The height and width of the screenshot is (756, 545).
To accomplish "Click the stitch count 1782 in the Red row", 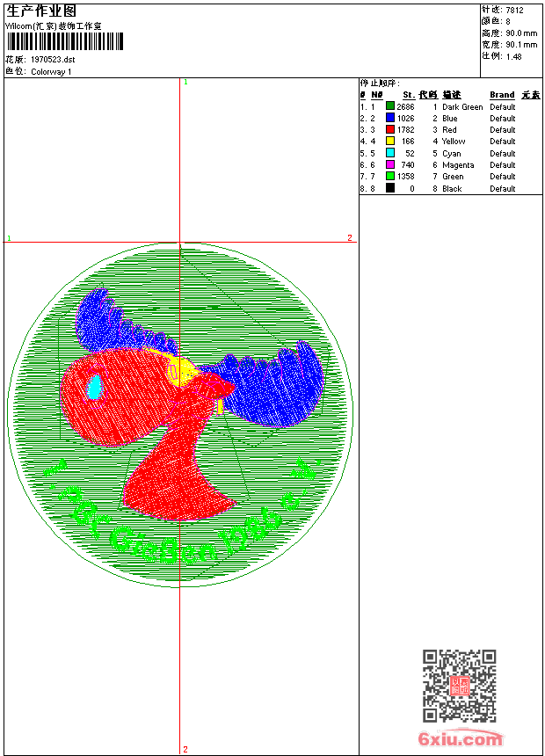I will tap(405, 130).
